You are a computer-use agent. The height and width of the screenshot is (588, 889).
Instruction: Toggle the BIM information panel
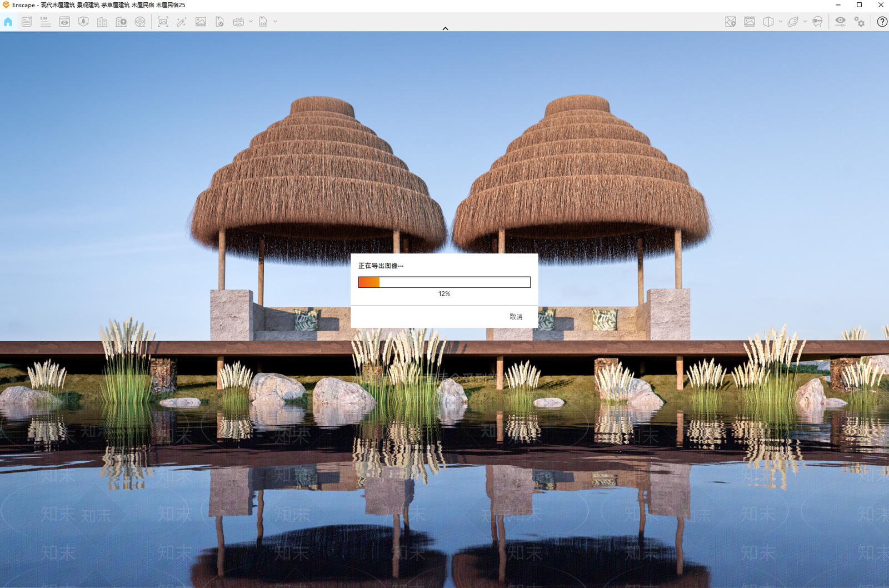click(46, 22)
